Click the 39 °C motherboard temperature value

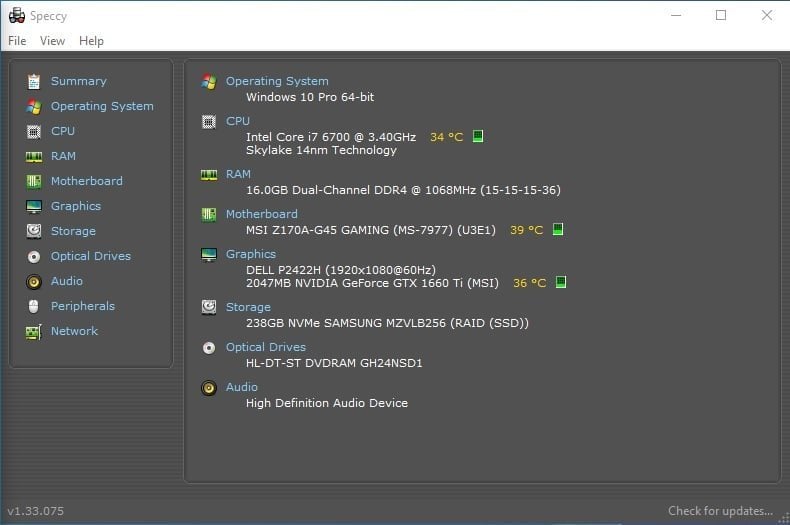tap(526, 230)
